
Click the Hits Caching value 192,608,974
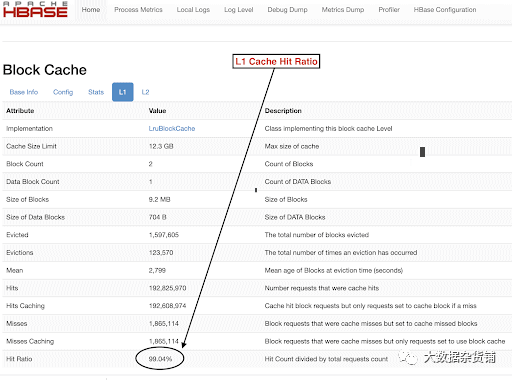point(167,306)
